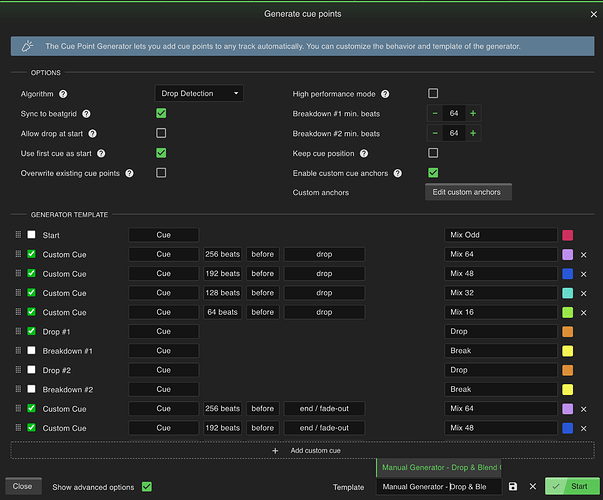Click the help icon next to High performance mode
The image size is (603, 500).
point(385,94)
